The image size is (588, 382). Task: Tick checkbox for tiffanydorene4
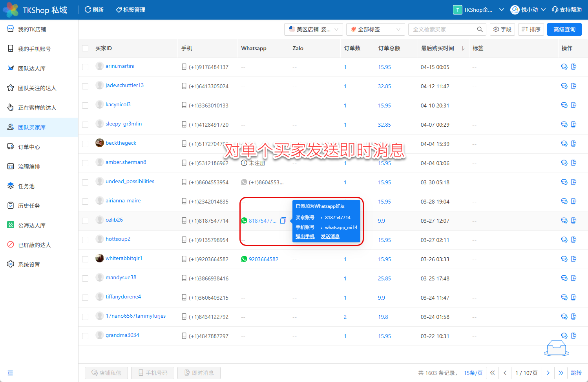tap(85, 298)
